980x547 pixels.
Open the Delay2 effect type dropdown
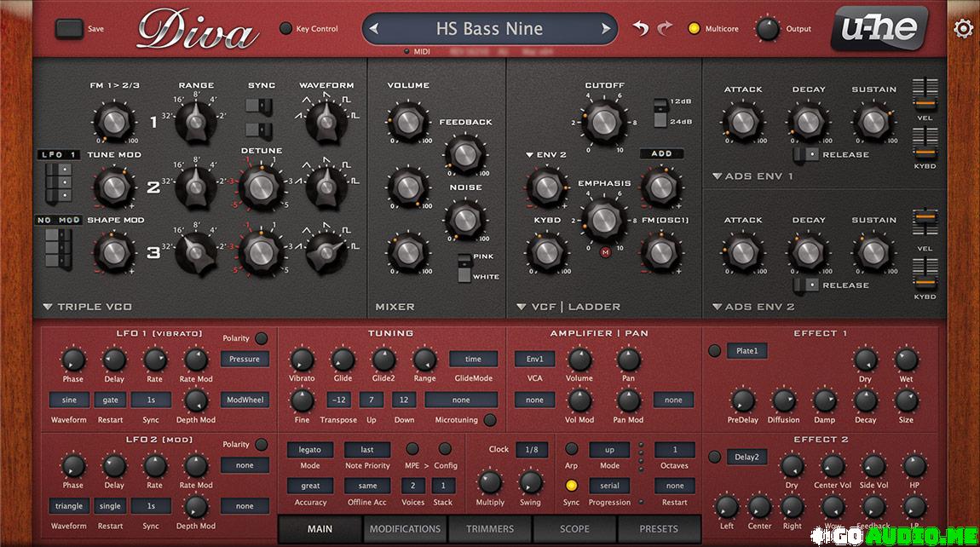747,457
